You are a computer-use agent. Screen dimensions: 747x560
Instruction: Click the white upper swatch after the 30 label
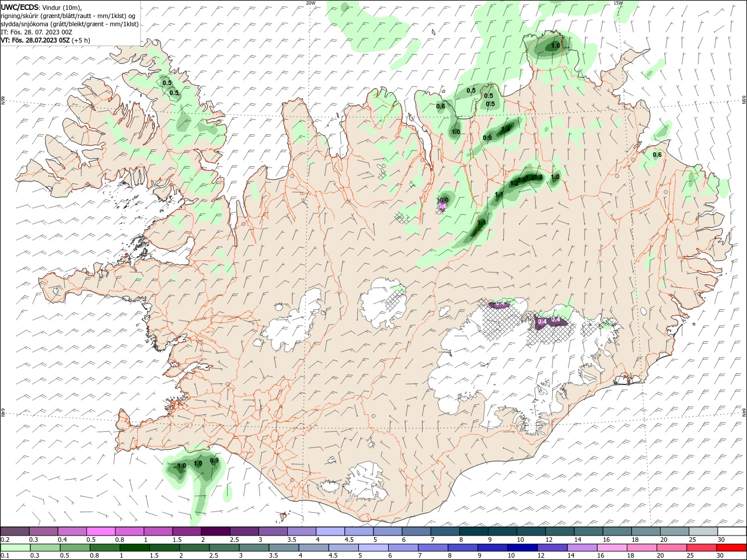click(x=731, y=531)
